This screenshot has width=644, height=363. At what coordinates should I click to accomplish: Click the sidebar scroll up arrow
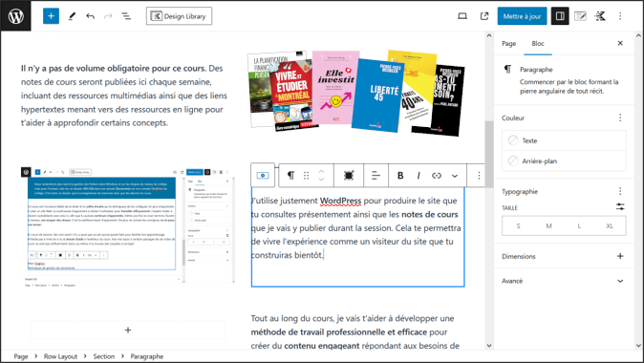click(638, 35)
